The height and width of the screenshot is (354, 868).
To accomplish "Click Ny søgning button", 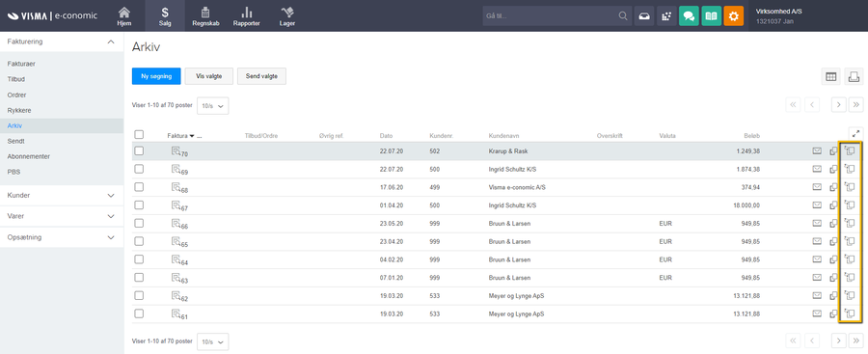I will pos(156,76).
